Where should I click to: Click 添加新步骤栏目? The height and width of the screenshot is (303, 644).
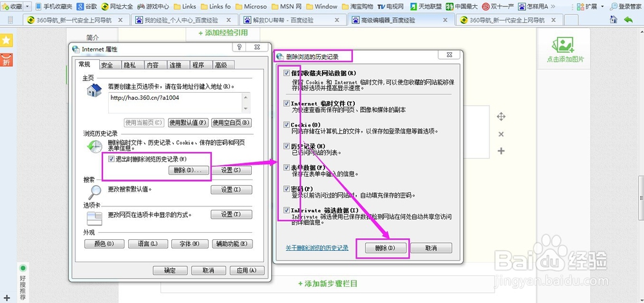[328, 283]
